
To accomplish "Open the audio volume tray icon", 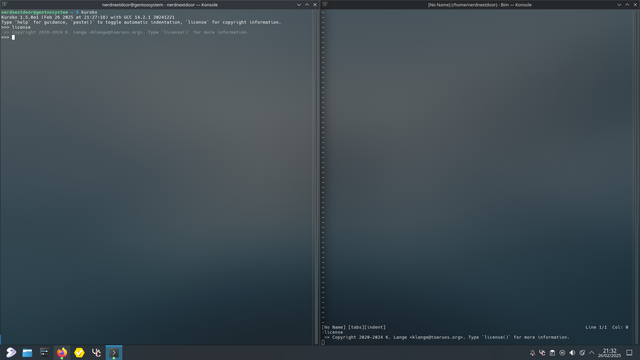I will [x=572, y=353].
